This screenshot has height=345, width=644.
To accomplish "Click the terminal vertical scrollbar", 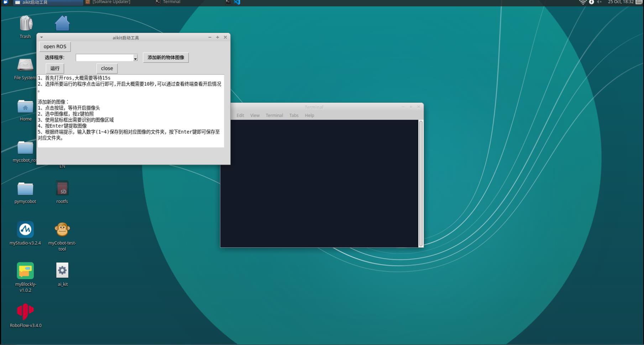I will click(421, 183).
